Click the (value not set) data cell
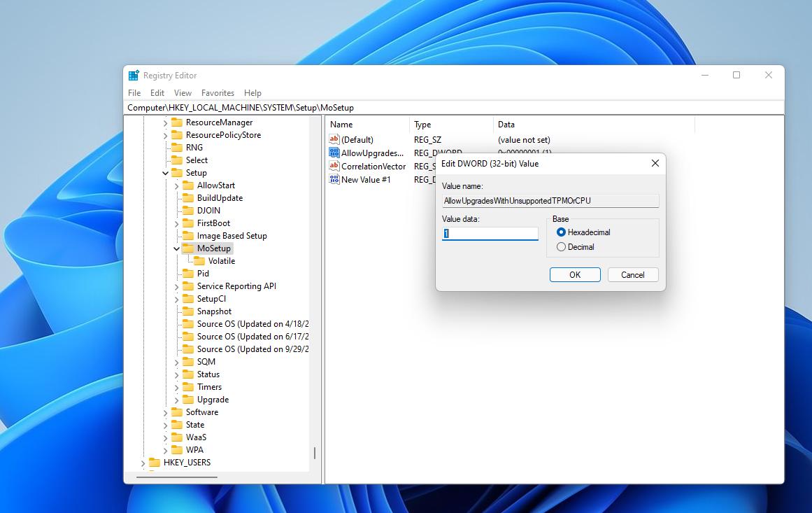The height and width of the screenshot is (513, 812). pos(524,139)
